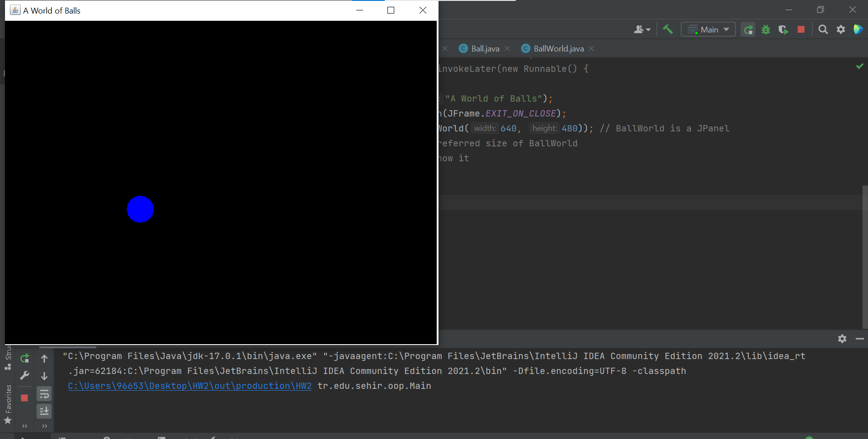Minimize the A World of Balls window
868x439 pixels.
point(360,10)
